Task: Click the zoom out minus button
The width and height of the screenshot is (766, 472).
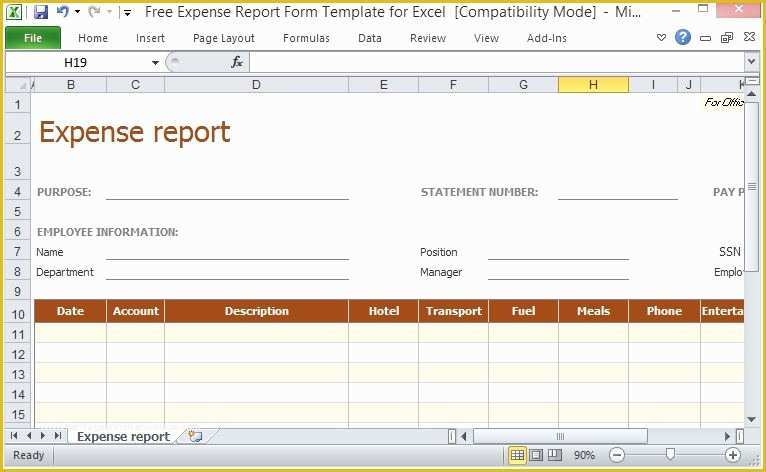Action: tap(617, 455)
